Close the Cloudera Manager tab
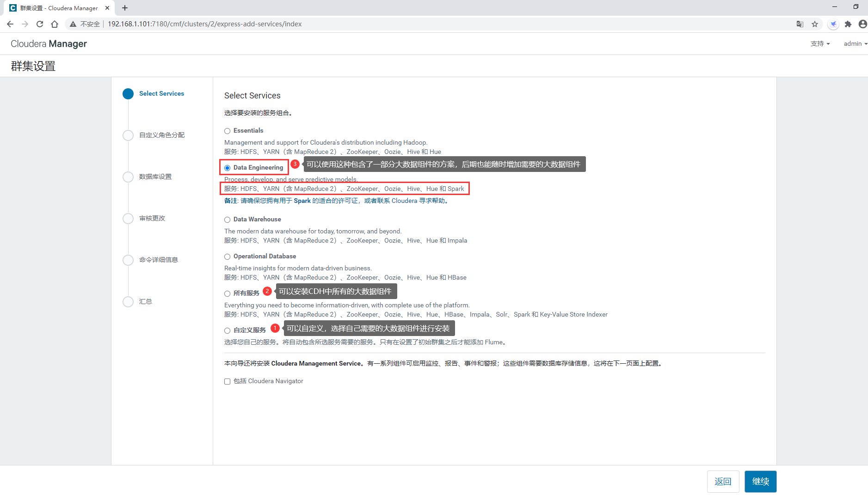This screenshot has width=868, height=495. pos(107,8)
